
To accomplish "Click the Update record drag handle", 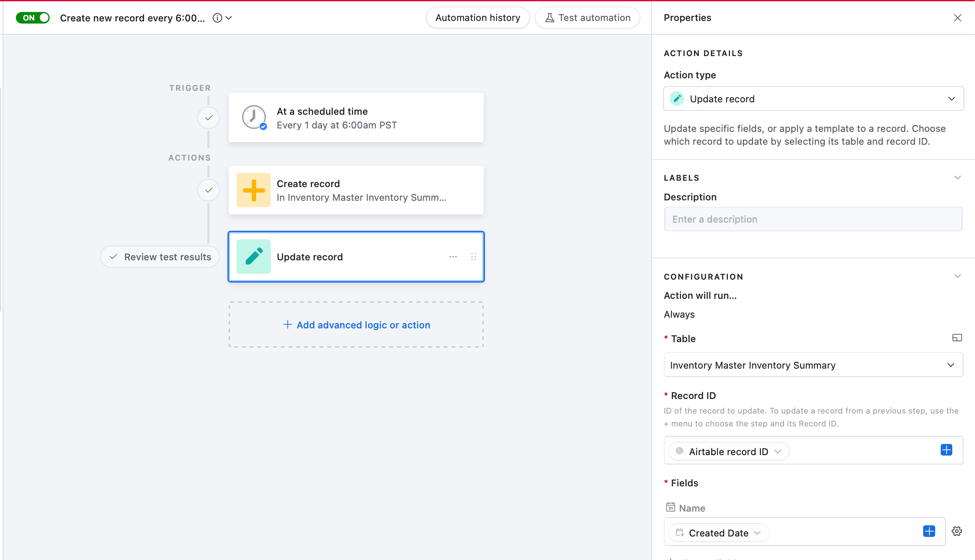I will click(473, 256).
